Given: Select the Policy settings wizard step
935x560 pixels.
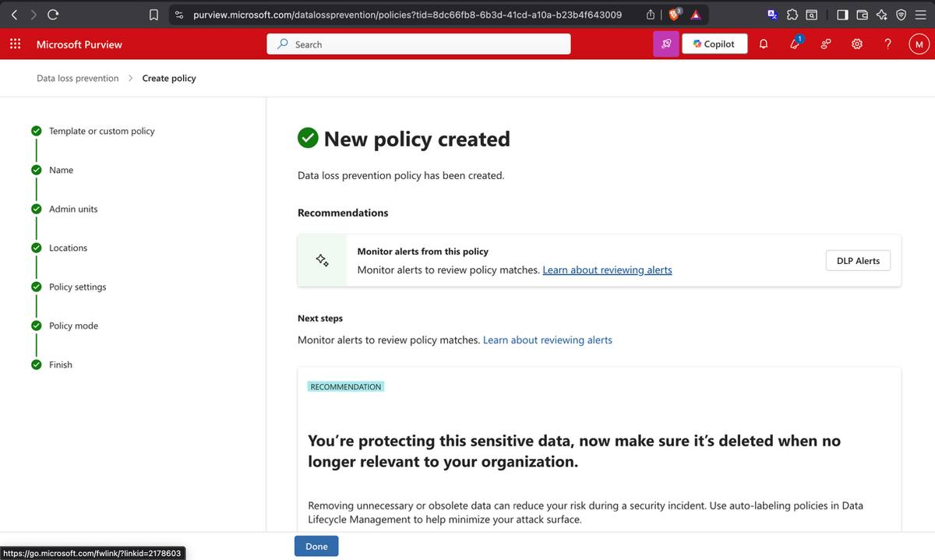Looking at the screenshot, I should [77, 287].
